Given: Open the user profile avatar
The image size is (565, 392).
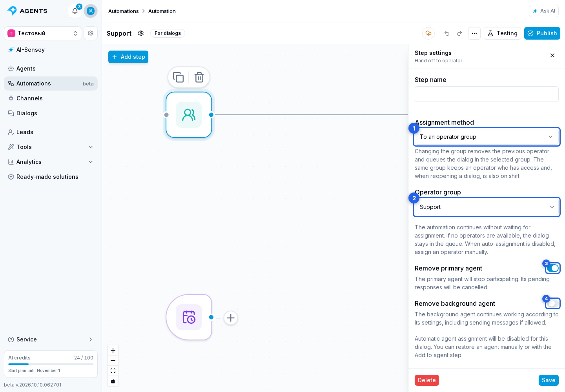Looking at the screenshot, I should [x=91, y=11].
